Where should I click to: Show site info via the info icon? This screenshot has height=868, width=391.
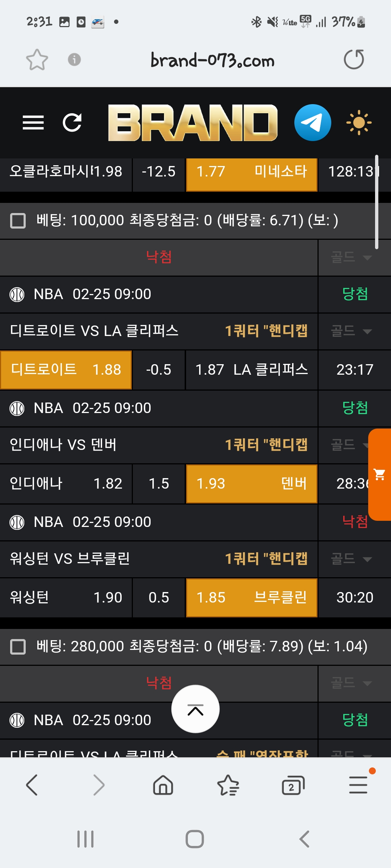point(74,59)
